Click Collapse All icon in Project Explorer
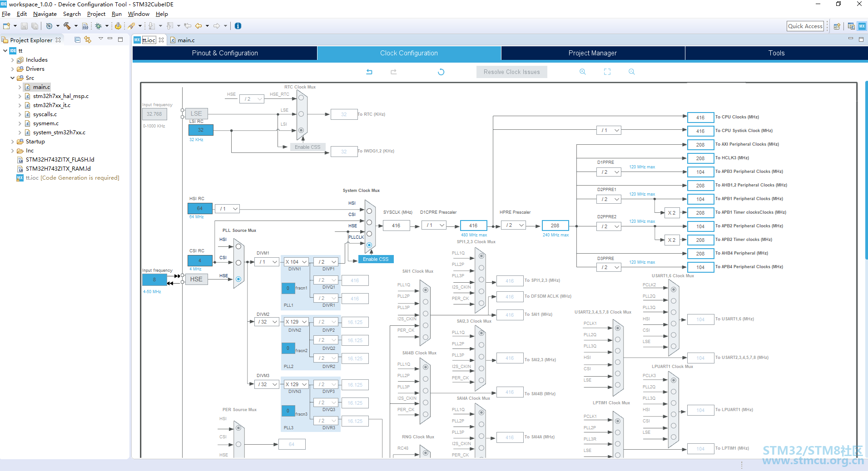868x471 pixels. point(78,40)
